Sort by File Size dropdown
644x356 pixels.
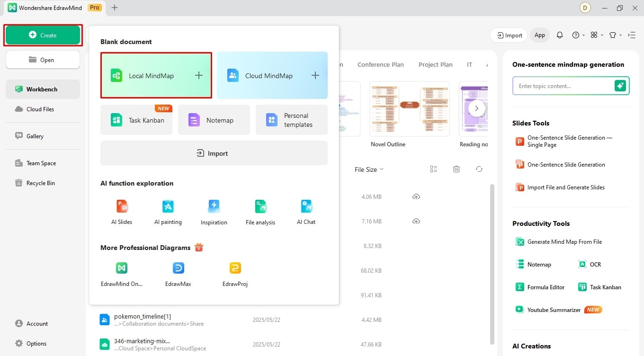(369, 169)
